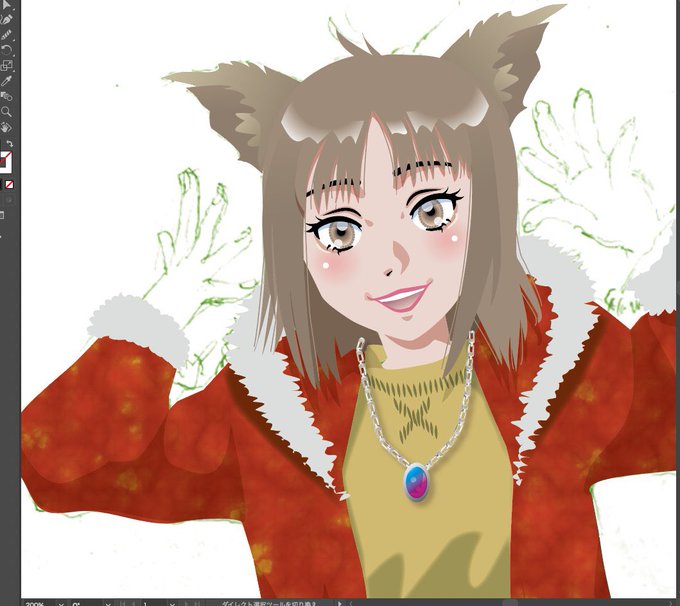Open status bar options arrow
The width and height of the screenshot is (680, 606).
(x=340, y=603)
